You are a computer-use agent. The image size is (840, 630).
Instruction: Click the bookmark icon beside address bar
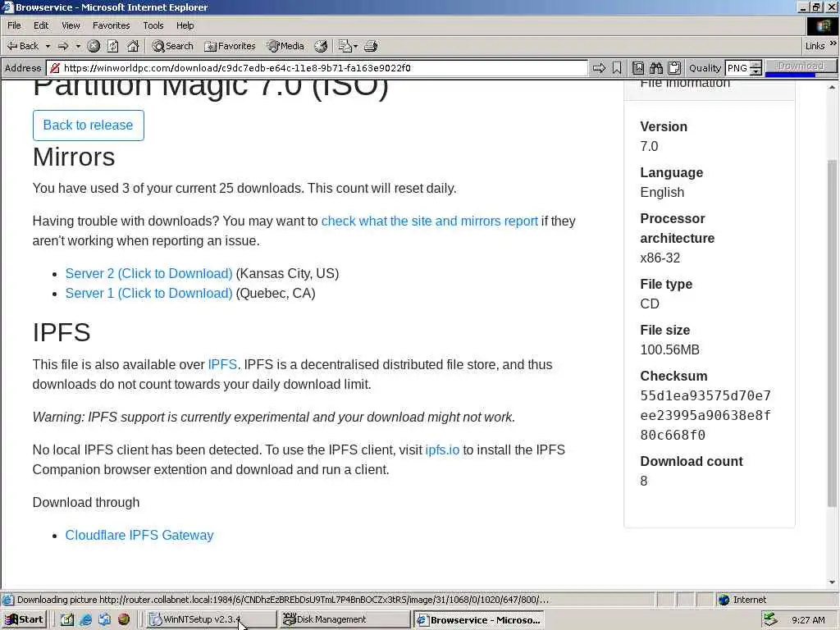coord(617,67)
